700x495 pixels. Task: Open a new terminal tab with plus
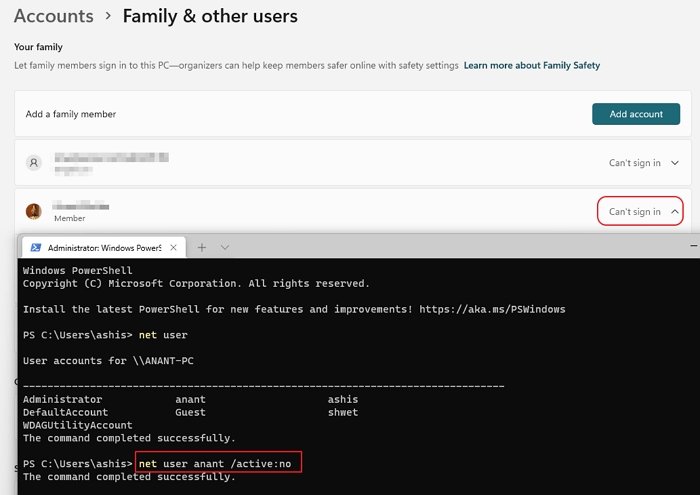click(202, 247)
